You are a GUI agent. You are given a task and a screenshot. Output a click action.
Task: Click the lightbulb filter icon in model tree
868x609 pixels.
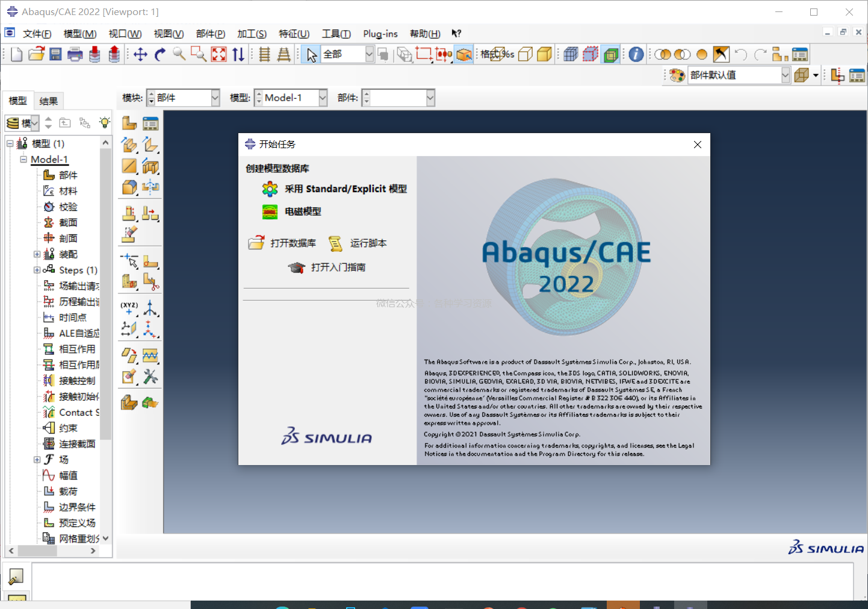105,123
